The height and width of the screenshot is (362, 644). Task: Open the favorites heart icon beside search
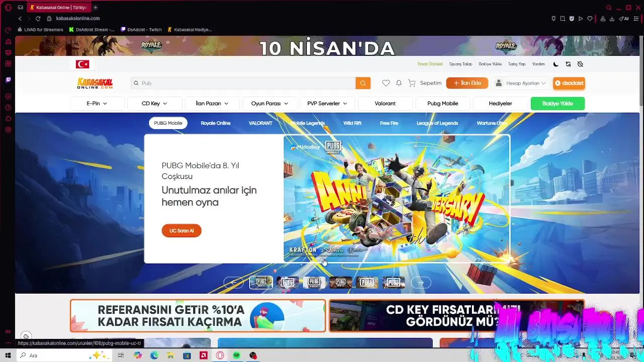[x=386, y=83]
